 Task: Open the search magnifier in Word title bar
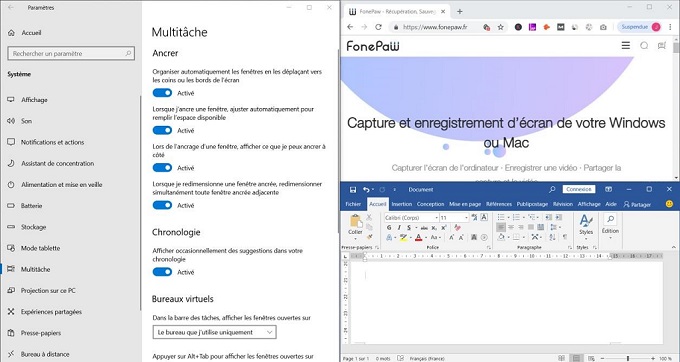click(x=552, y=189)
